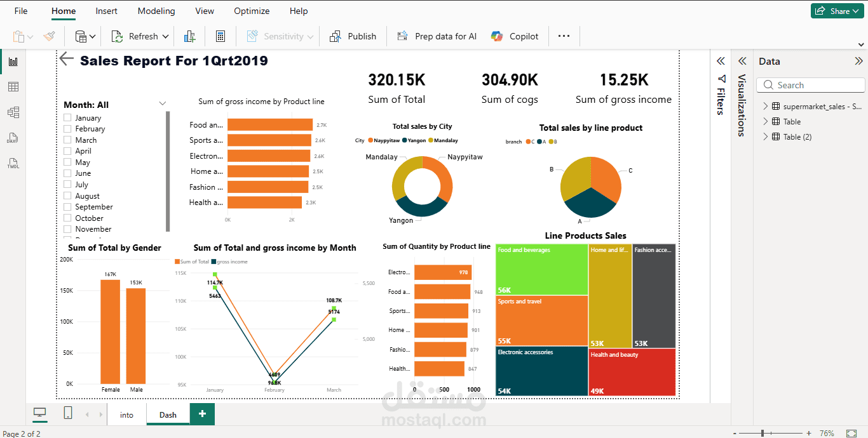Open the TMDL view from the sidebar
The height and width of the screenshot is (438, 868).
(13, 163)
